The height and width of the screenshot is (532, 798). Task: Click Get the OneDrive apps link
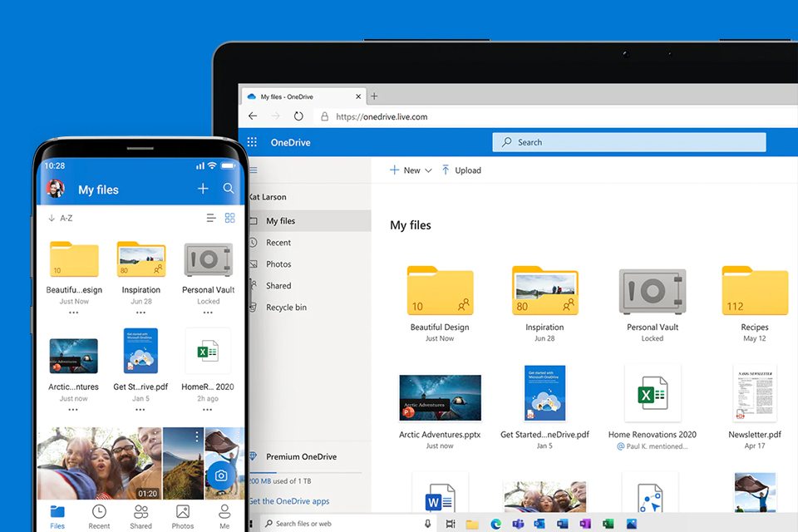tap(289, 501)
